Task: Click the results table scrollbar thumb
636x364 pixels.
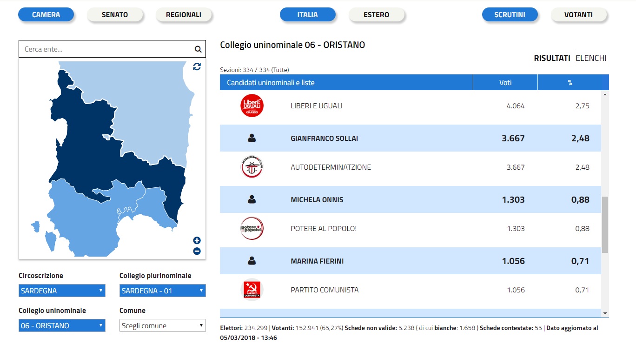Action: [x=605, y=225]
